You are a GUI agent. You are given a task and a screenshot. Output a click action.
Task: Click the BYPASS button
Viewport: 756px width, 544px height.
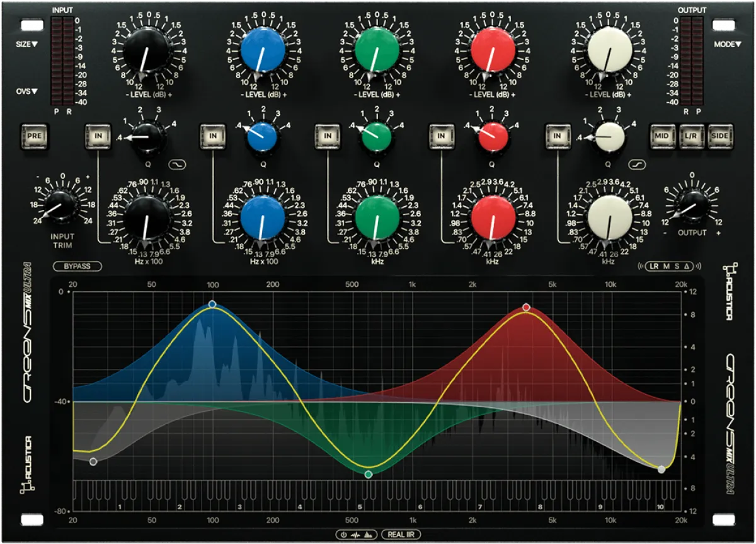pos(77,267)
